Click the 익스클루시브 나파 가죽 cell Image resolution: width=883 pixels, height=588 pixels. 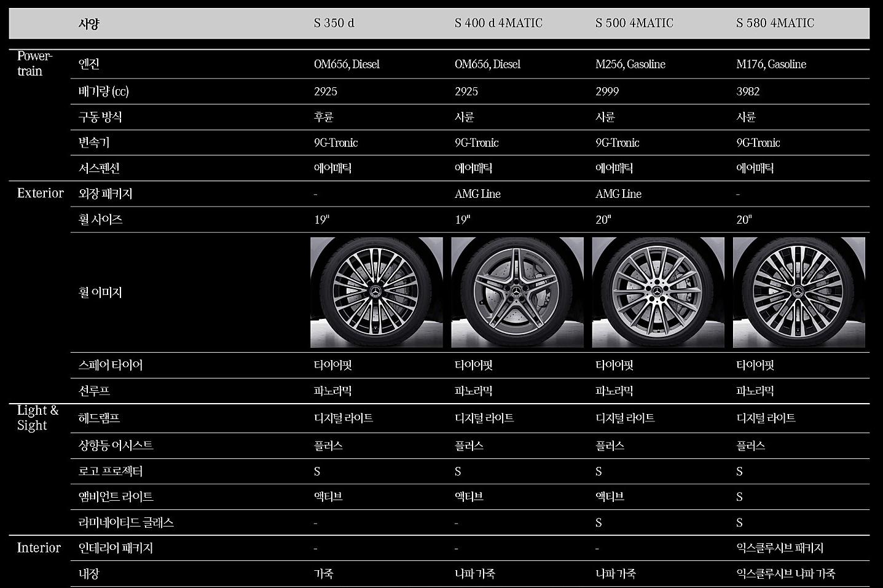coord(785,574)
